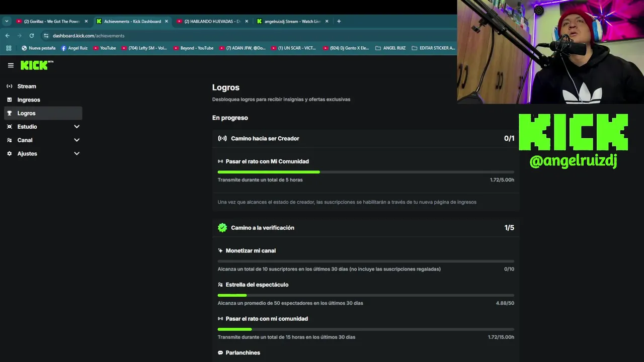Switch to the Gorillaz - We Got The Power tab
Image resolution: width=644 pixels, height=362 pixels.
[52, 21]
